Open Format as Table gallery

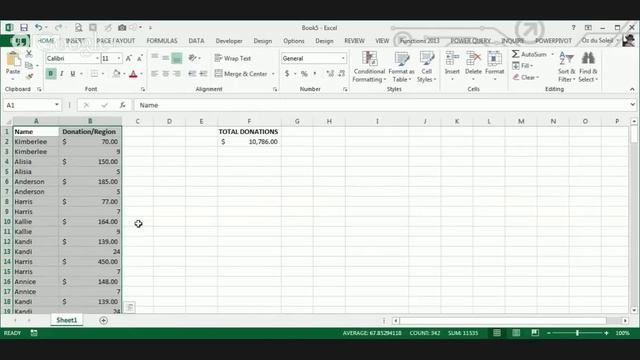[x=402, y=67]
